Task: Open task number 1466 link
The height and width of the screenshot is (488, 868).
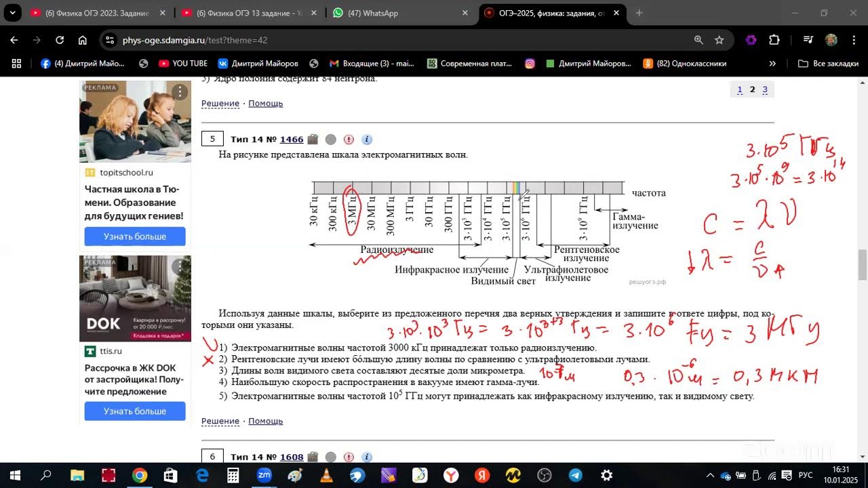Action: [292, 139]
